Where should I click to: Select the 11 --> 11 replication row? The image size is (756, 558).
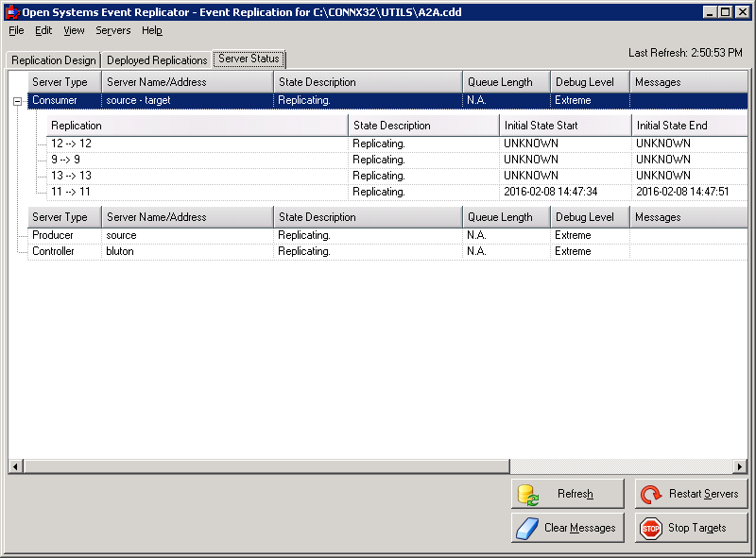(x=189, y=191)
